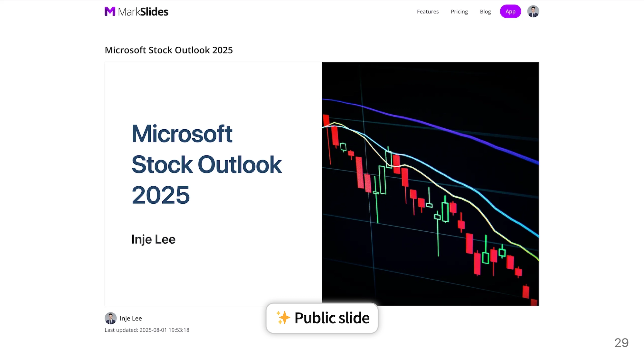The image size is (644, 362).
Task: Click the author avatar below slide
Action: [x=110, y=318]
